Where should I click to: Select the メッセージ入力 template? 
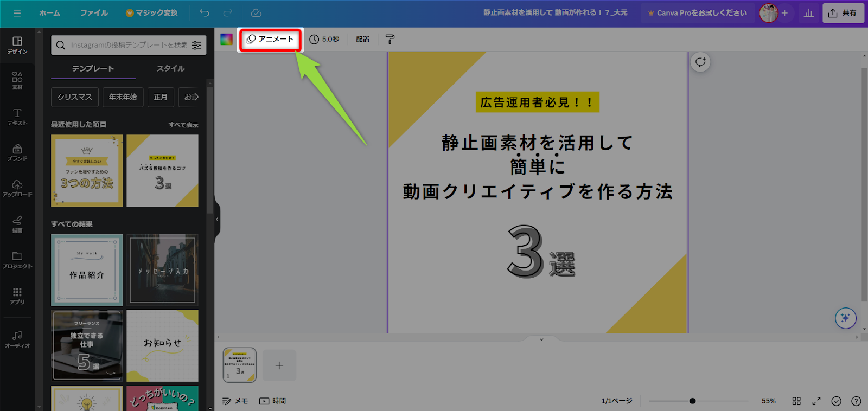pyautogui.click(x=162, y=270)
